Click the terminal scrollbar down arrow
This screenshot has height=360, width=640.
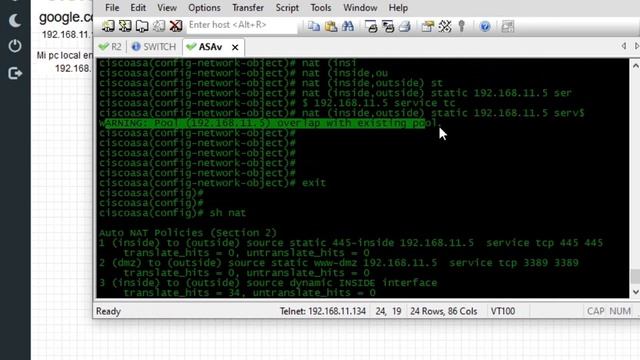point(635,292)
